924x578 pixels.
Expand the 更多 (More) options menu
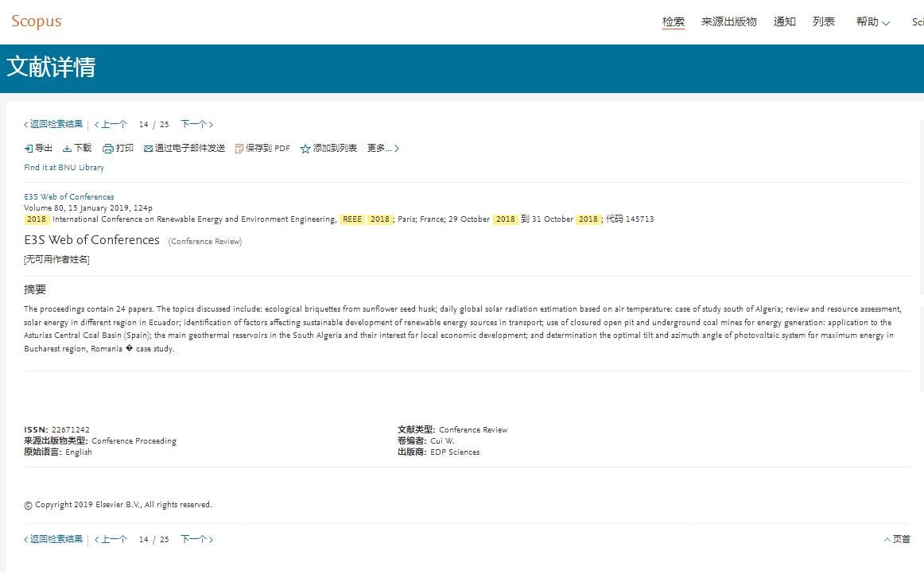click(x=383, y=149)
